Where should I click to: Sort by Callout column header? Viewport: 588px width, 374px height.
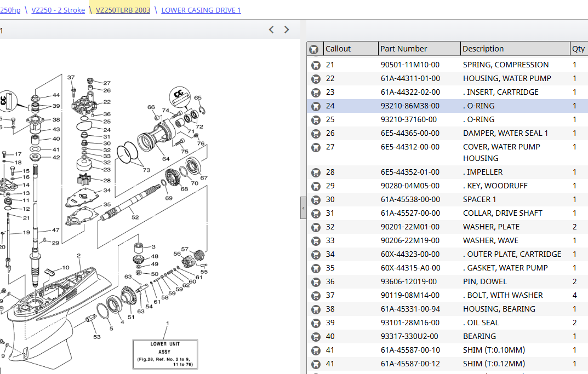[351, 49]
